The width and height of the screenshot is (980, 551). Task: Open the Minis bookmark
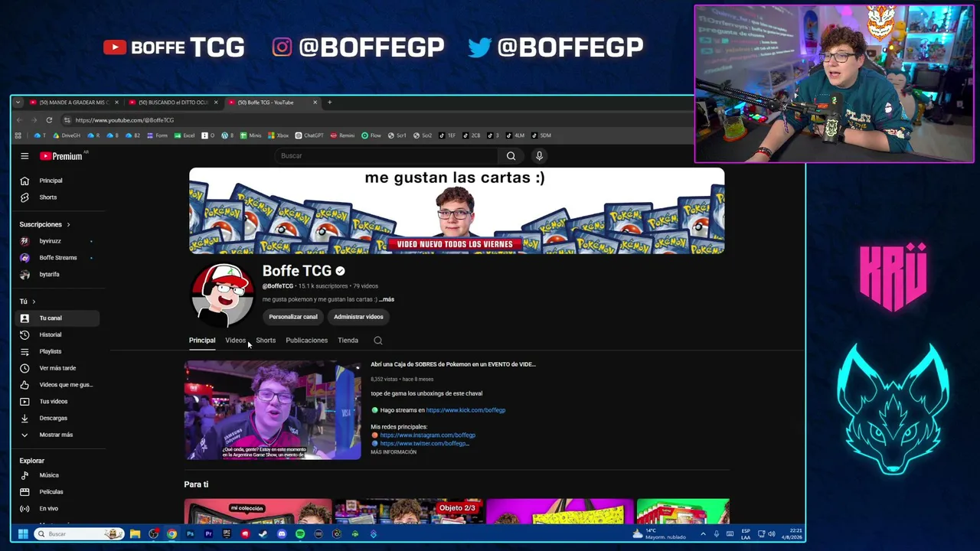pyautogui.click(x=250, y=135)
